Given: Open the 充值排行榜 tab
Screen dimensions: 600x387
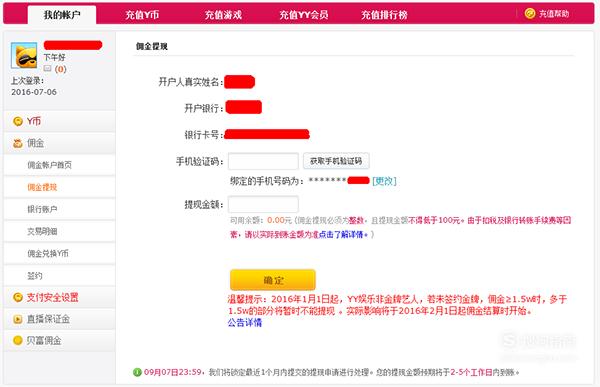Looking at the screenshot, I should pos(384,15).
